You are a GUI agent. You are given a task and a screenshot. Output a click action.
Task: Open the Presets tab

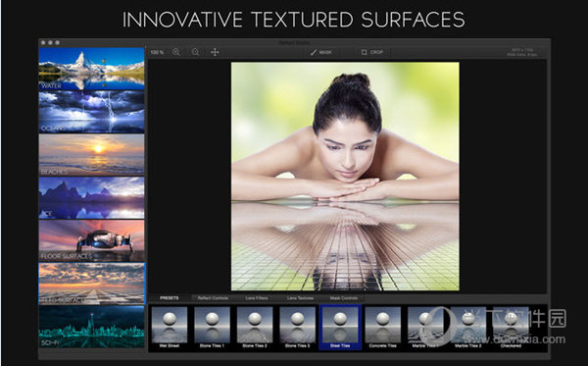click(170, 298)
